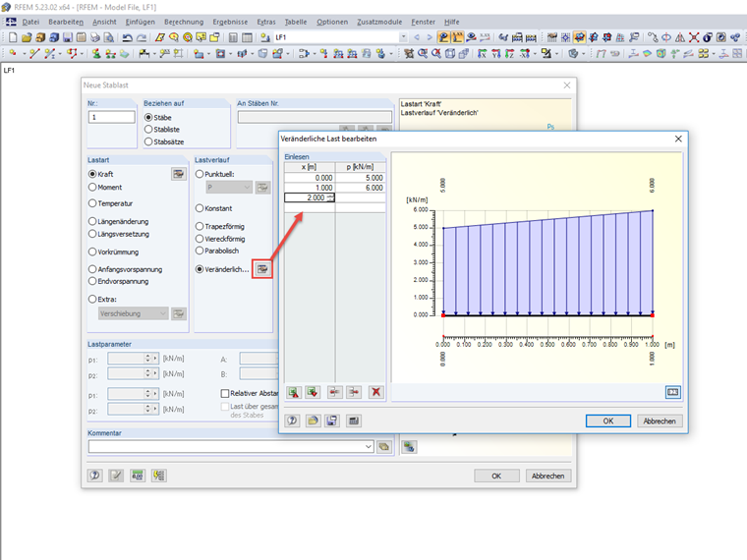Click help icon in Neue Stablast dialog

coord(94,476)
